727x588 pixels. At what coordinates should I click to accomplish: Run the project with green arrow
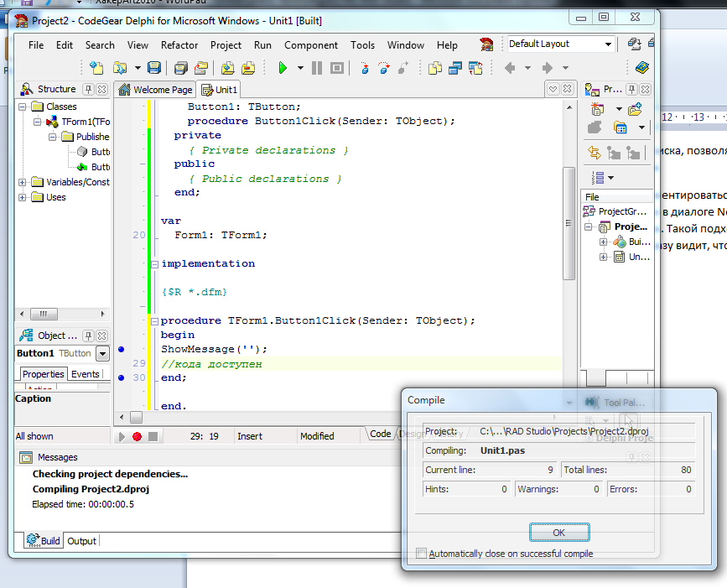click(283, 68)
